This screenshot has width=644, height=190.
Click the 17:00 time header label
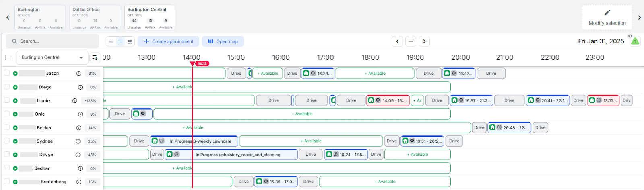coord(325,57)
